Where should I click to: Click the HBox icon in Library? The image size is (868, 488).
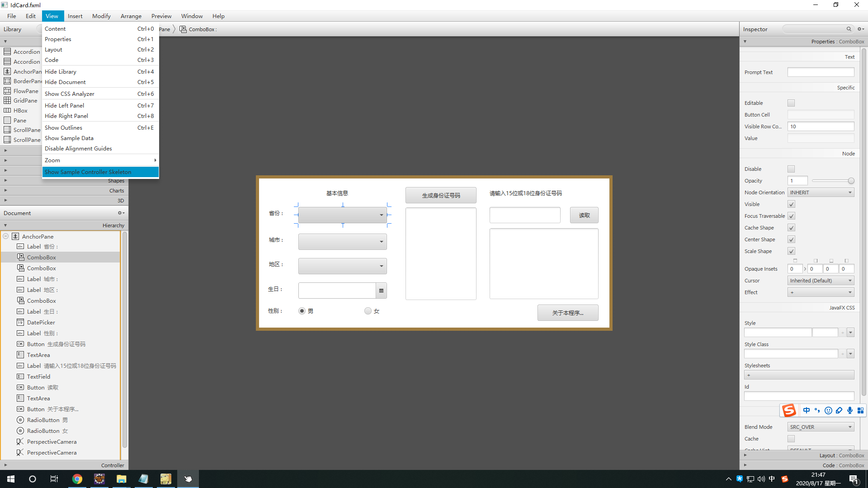tap(7, 110)
